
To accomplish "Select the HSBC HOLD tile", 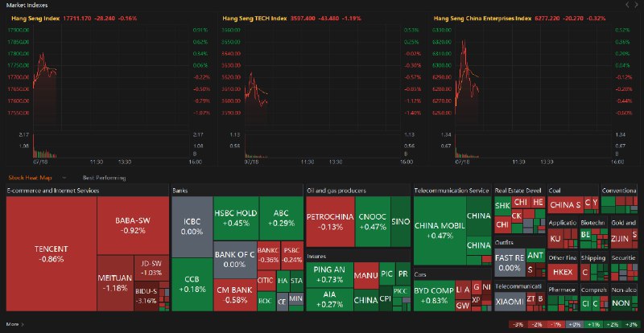I will (x=236, y=217).
